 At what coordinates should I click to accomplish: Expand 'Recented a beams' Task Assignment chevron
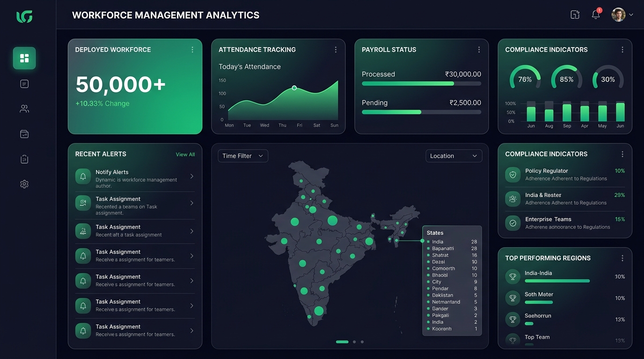[x=192, y=203]
